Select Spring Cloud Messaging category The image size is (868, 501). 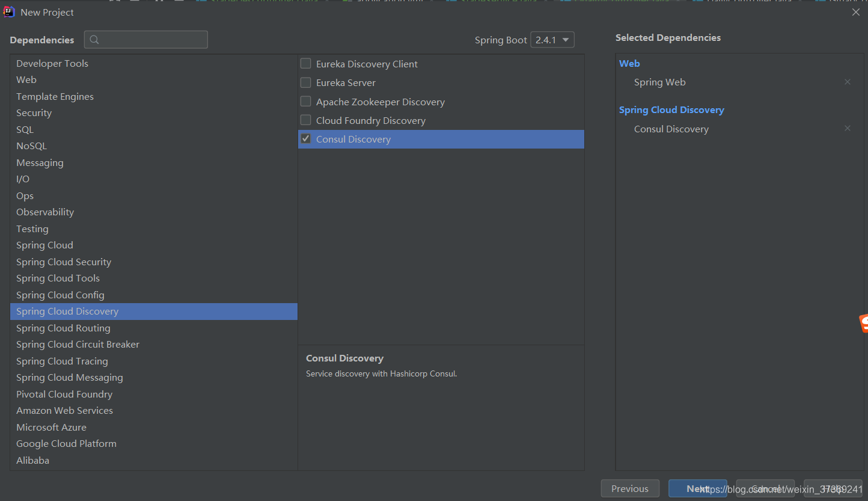154,377
